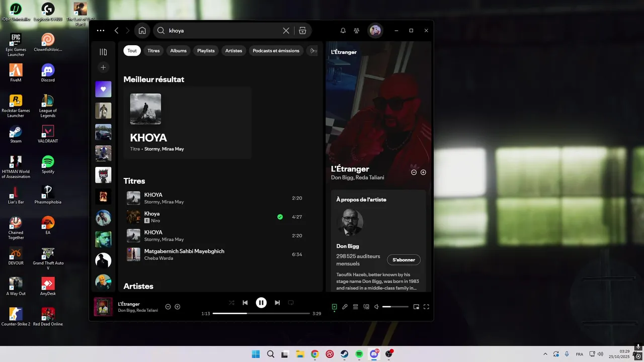This screenshot has height=362, width=644.
Task: Open notifications bell
Action: (x=343, y=31)
